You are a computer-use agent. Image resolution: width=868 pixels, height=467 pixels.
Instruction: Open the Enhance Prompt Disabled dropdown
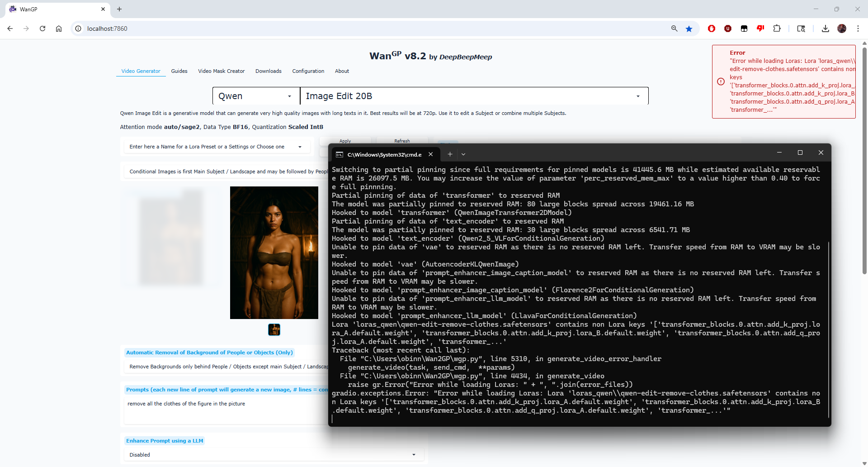tap(273, 455)
